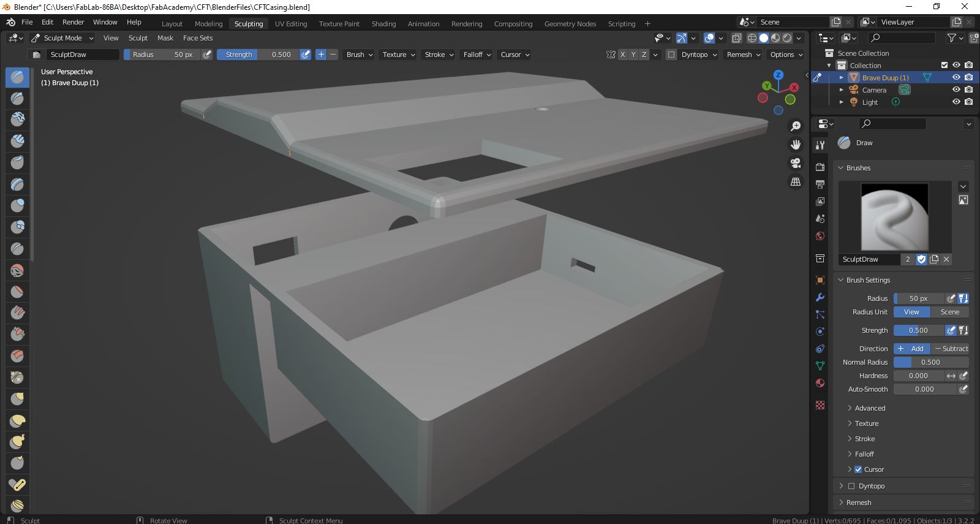
Task: Toggle the camera view icon
Action: 796,163
